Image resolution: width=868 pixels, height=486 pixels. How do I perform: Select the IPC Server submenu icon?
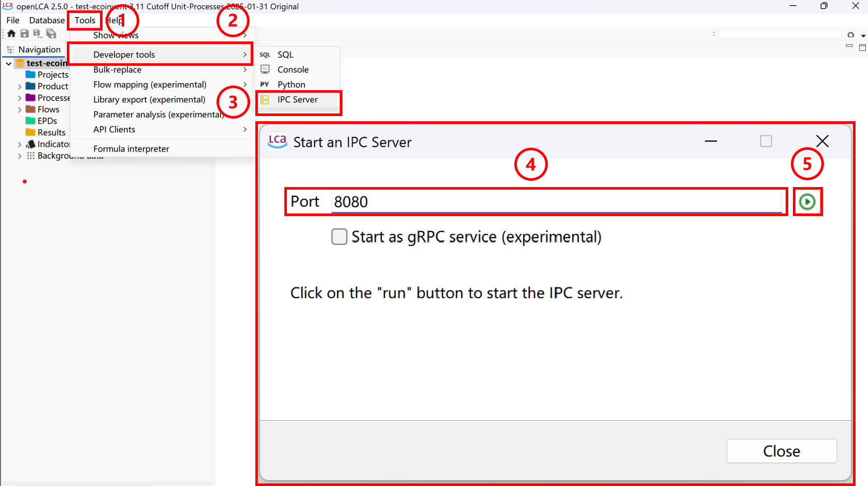(x=265, y=99)
